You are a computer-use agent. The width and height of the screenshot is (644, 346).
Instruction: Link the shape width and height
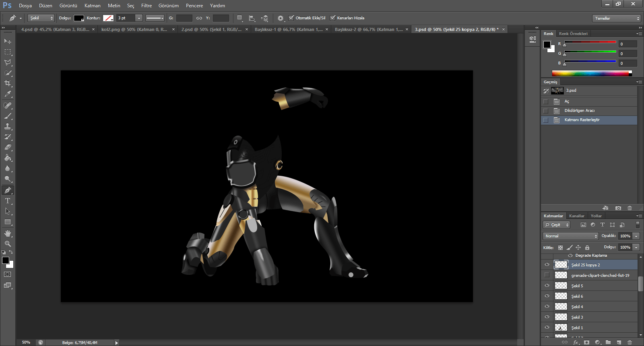tap(199, 18)
